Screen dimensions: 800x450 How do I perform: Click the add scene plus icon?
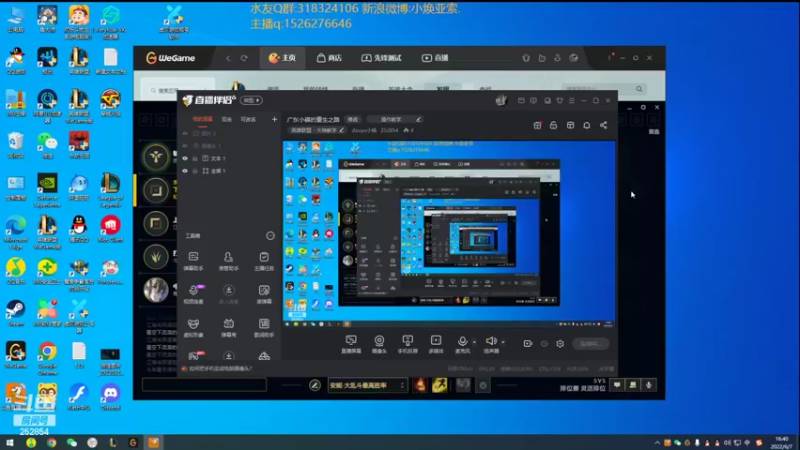tap(274, 119)
